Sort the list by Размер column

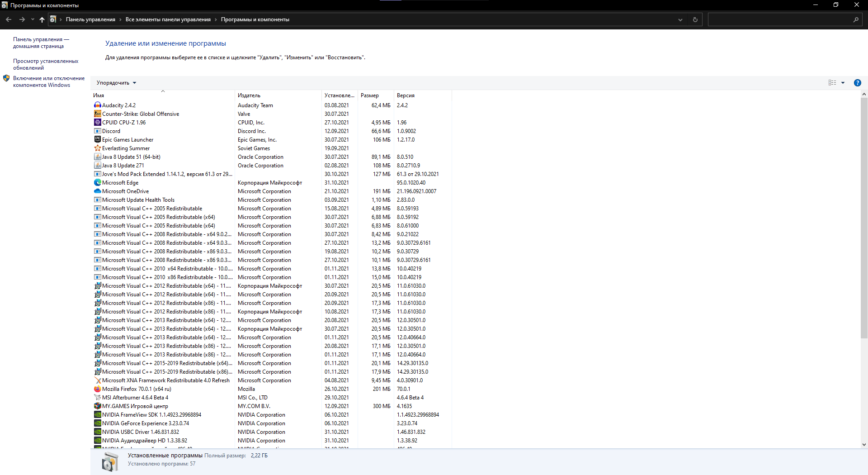tap(376, 95)
